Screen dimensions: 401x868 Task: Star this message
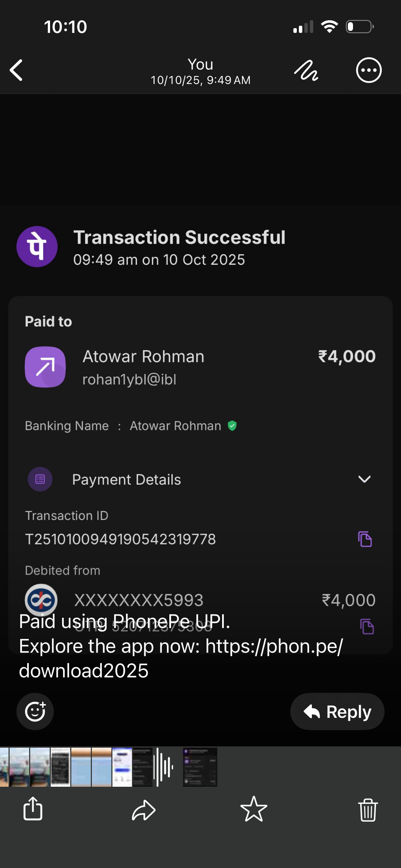(254, 809)
